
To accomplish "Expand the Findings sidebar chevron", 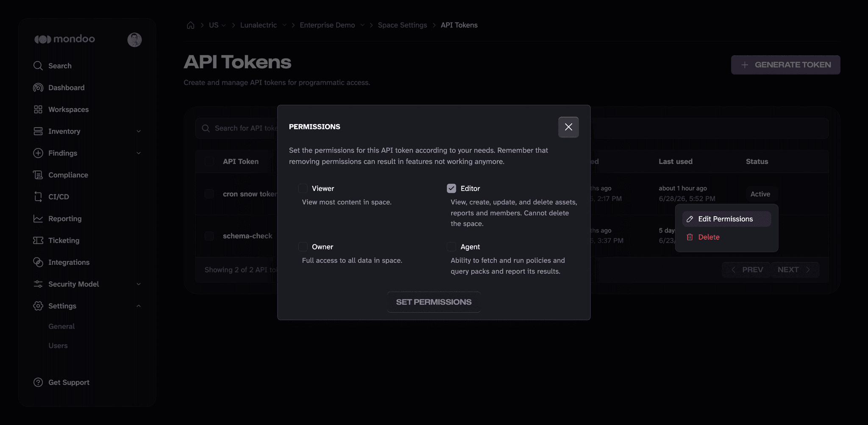I will pos(139,153).
